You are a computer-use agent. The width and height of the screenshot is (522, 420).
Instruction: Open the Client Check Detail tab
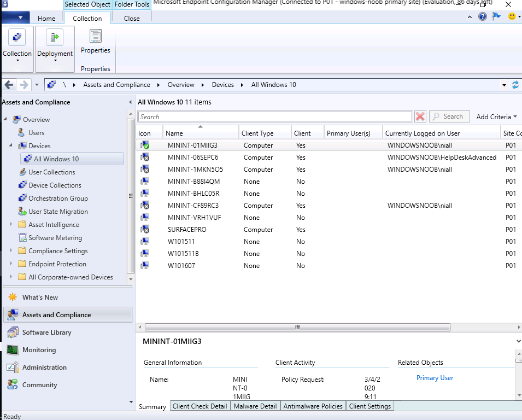coord(200,406)
